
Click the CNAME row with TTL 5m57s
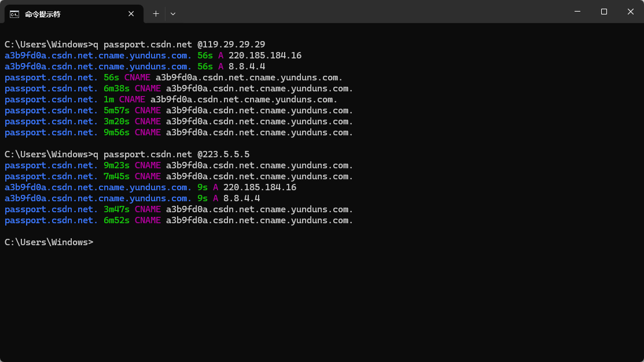click(179, 111)
